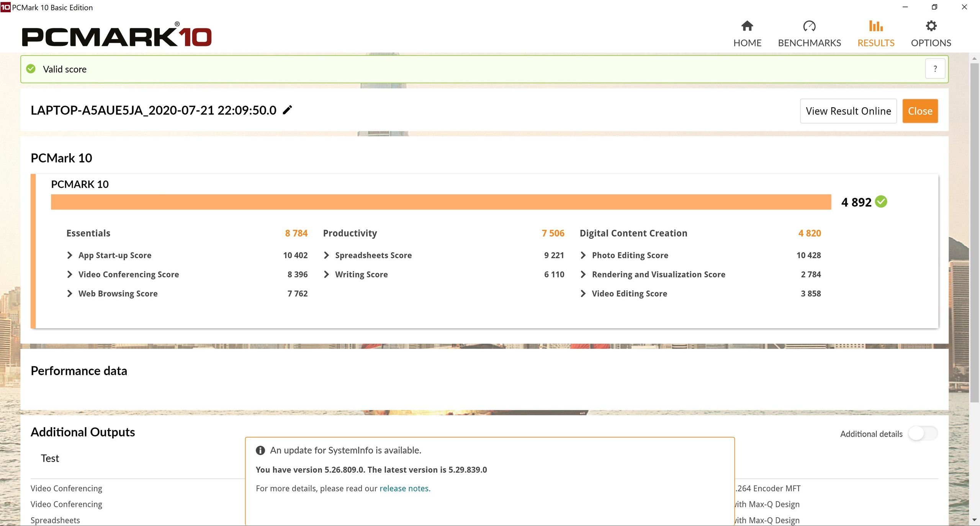
Task: Click the Results bar chart icon
Action: coord(875,26)
